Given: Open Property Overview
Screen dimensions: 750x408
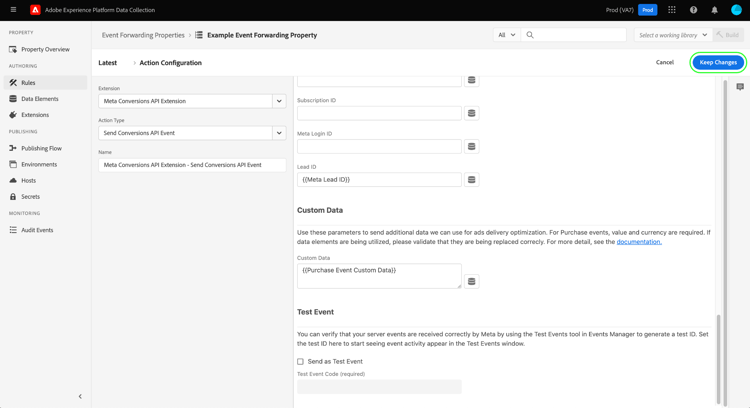Looking at the screenshot, I should pos(45,49).
